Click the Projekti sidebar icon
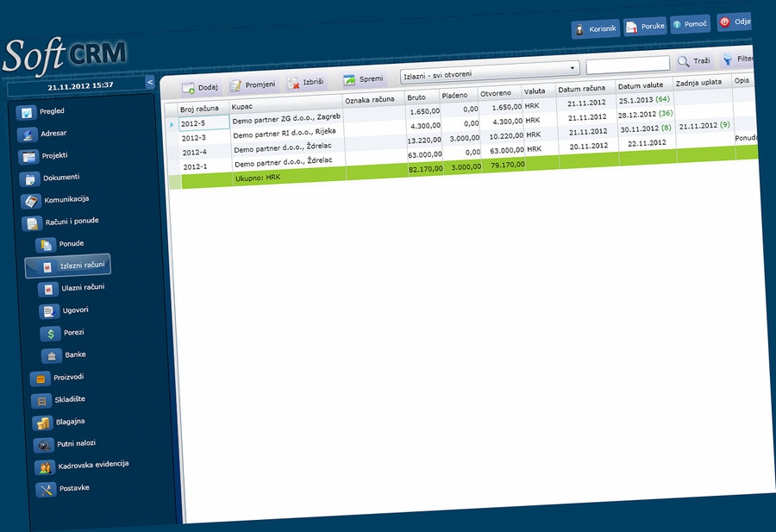The height and width of the screenshot is (532, 776). pos(28,157)
